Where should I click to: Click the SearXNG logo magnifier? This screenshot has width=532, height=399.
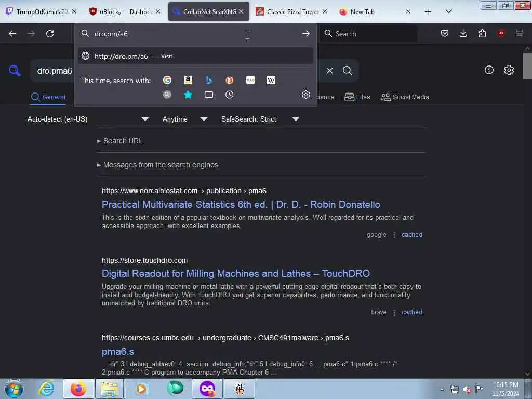pyautogui.click(x=15, y=71)
